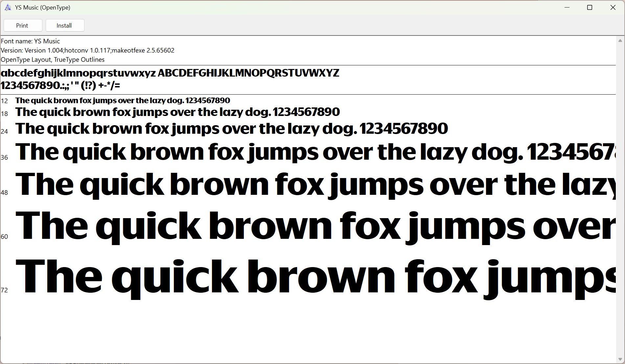Click the scroll up arrow
This screenshot has height=364, width=625.
pyautogui.click(x=620, y=40)
